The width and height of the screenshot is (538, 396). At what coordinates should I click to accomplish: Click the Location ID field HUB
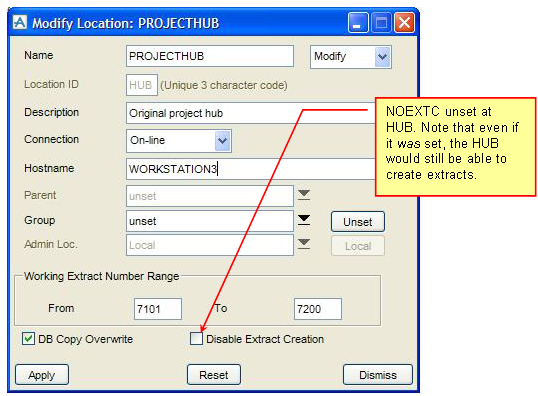[x=142, y=85]
